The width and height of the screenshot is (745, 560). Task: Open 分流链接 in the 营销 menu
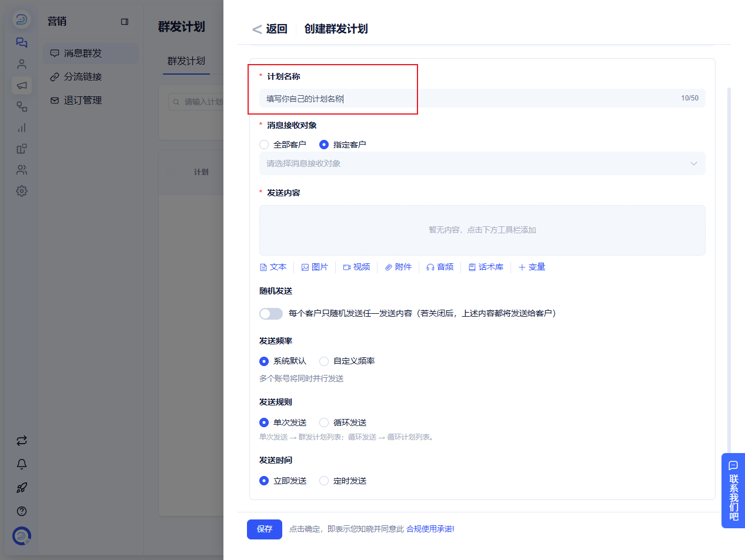tap(91, 77)
